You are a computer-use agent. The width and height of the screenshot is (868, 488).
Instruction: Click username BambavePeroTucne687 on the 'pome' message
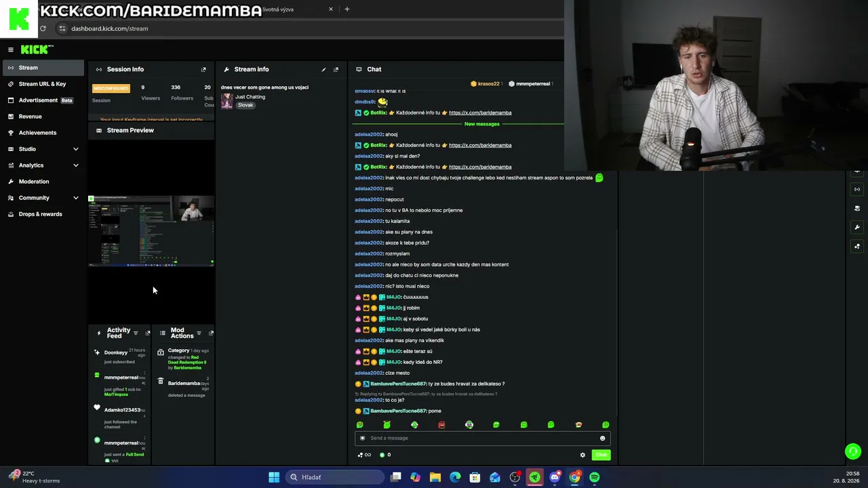click(398, 411)
